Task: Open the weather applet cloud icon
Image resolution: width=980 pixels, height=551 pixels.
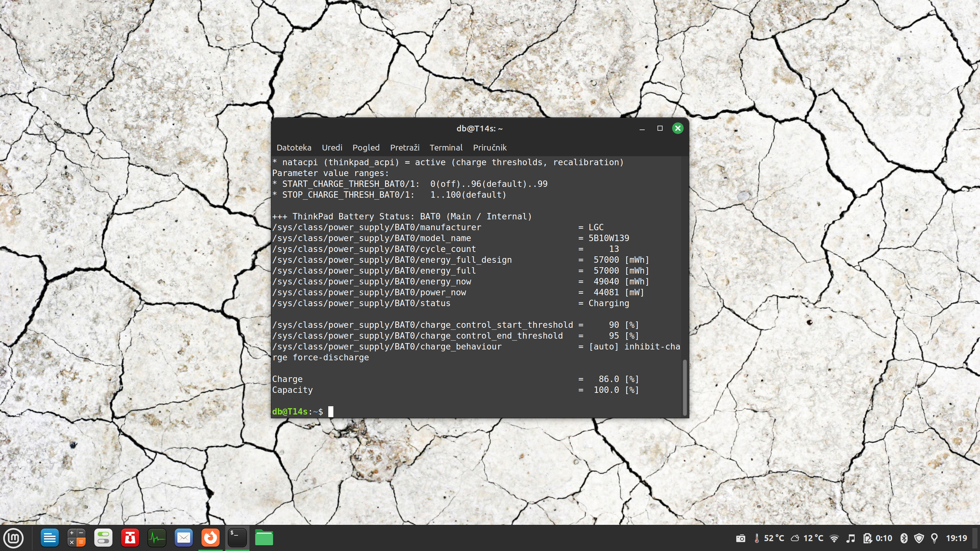Action: [x=795, y=538]
